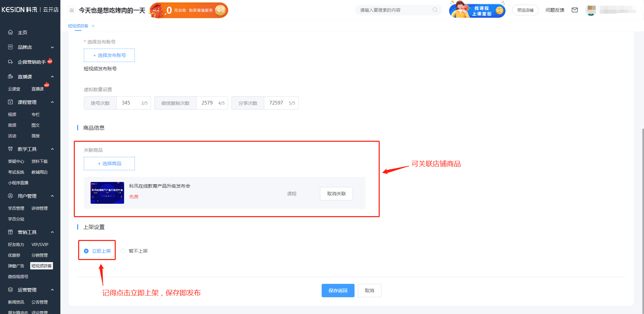This screenshot has height=314, width=644.
Task: Click the search magnifier icon
Action: pyautogui.click(x=435, y=10)
